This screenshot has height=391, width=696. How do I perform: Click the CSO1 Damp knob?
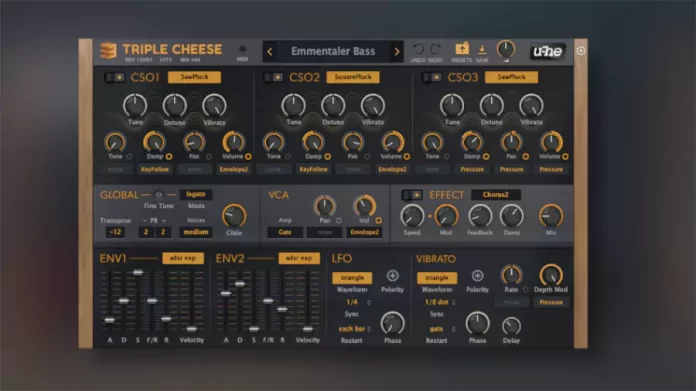click(154, 142)
